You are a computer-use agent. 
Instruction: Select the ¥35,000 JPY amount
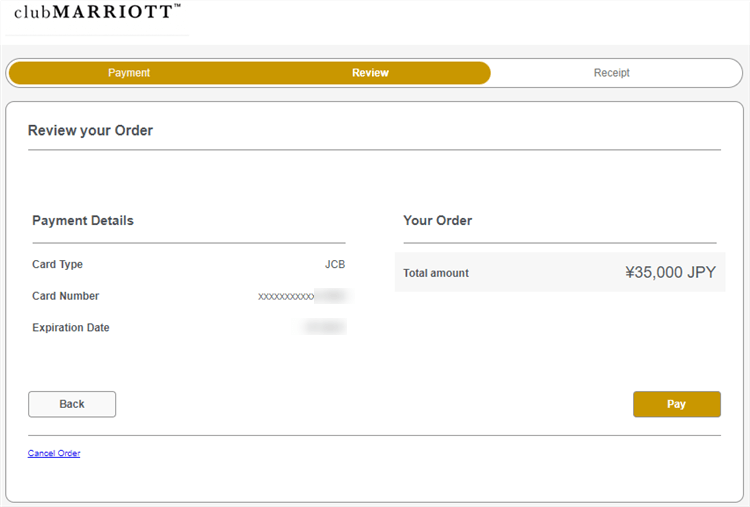tap(670, 272)
